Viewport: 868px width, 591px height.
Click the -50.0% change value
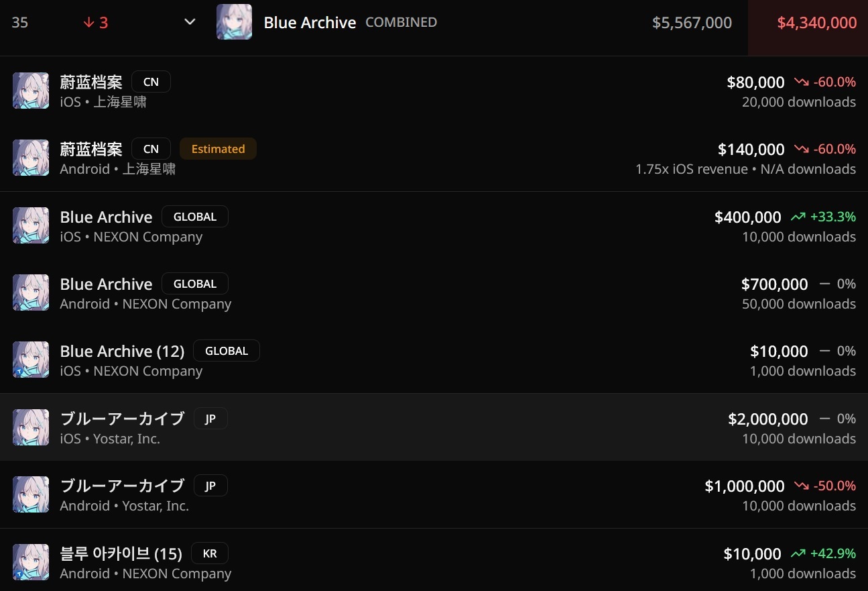pos(834,486)
